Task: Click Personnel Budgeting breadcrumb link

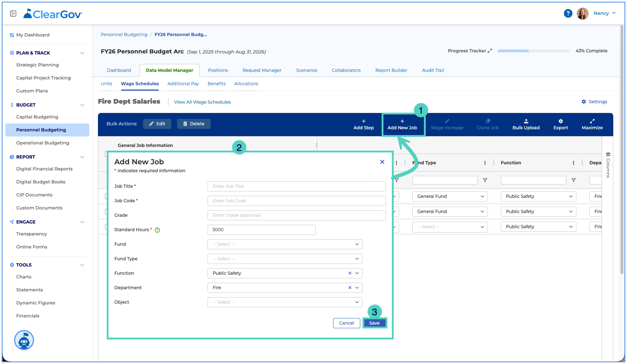Action: (124, 35)
